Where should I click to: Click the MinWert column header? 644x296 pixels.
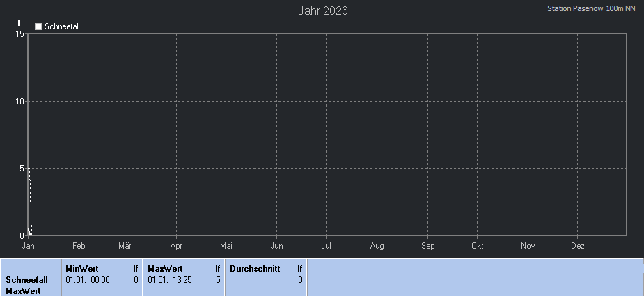[81, 268]
